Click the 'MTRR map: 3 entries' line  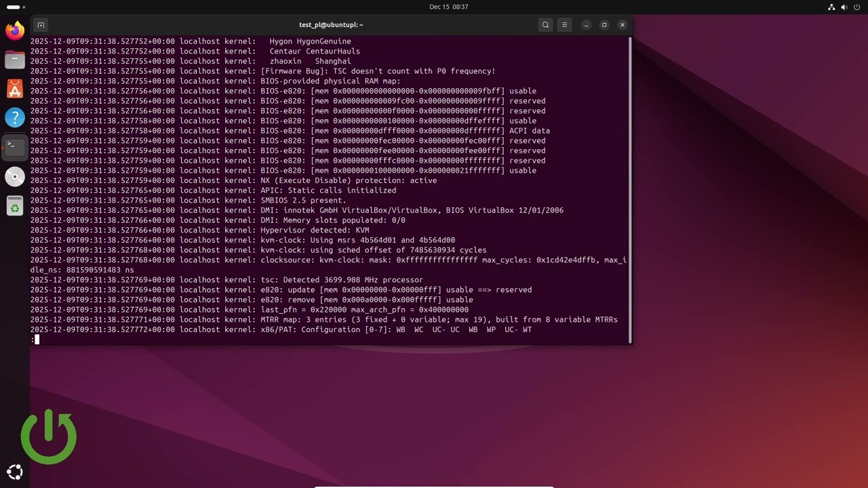pos(323,320)
